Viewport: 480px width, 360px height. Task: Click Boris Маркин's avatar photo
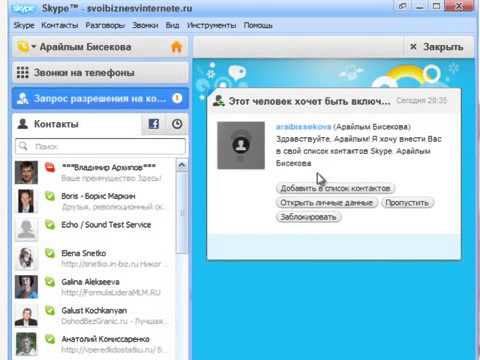(26, 201)
